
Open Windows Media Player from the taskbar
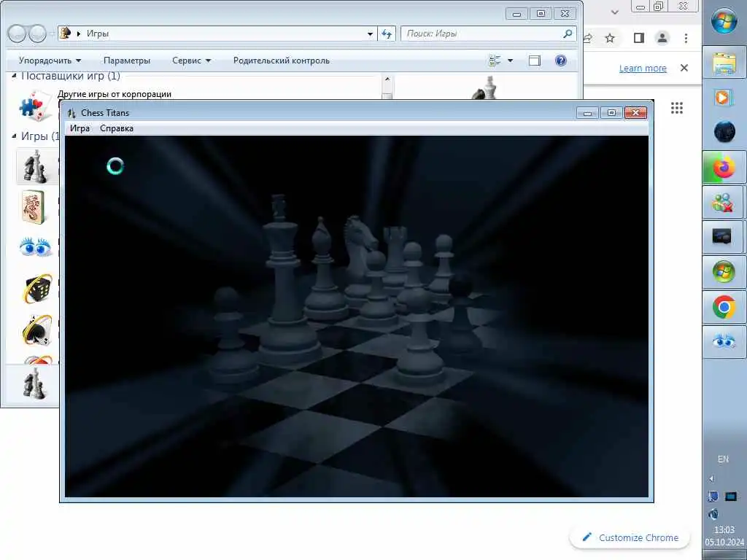pos(724,98)
